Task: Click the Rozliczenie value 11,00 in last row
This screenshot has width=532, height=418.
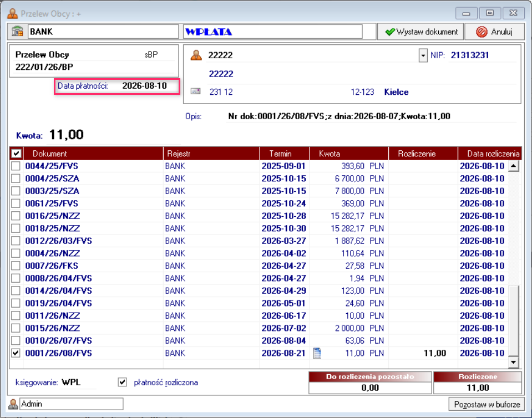Action: [x=434, y=353]
